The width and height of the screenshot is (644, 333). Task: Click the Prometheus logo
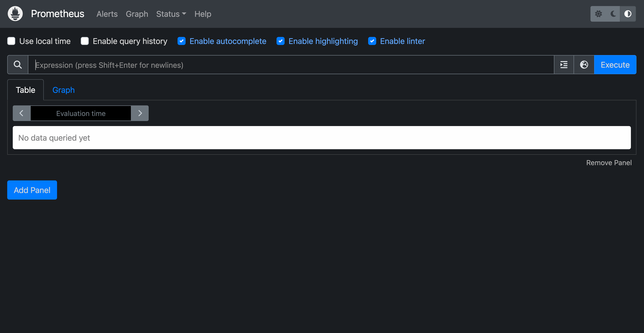[15, 13]
